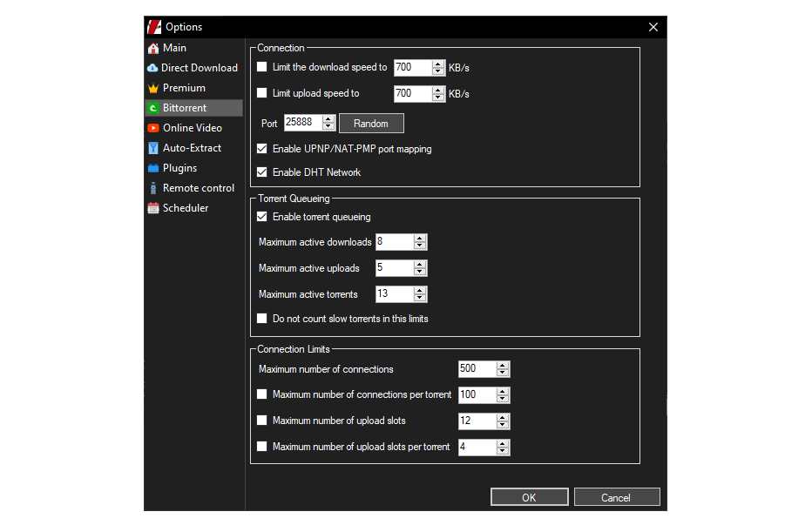Click the Options app logo icon
The image size is (812, 532).
(154, 27)
